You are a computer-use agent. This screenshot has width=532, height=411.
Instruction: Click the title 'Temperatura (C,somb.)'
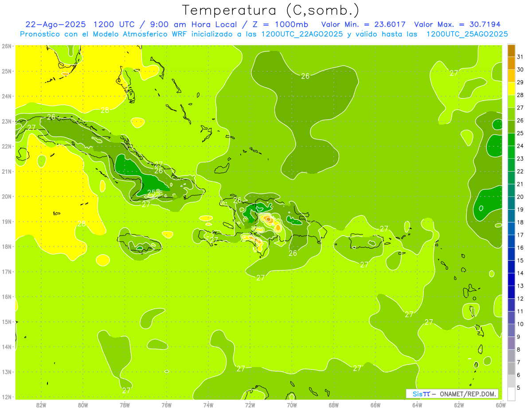(270, 10)
